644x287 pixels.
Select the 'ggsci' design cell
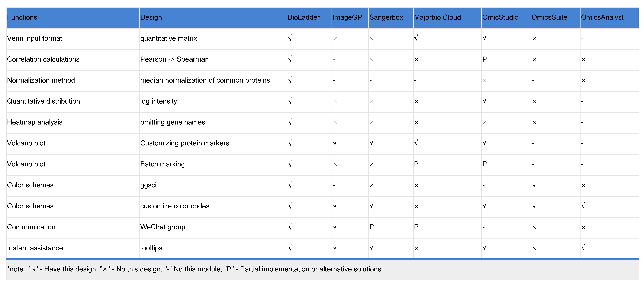click(x=148, y=185)
